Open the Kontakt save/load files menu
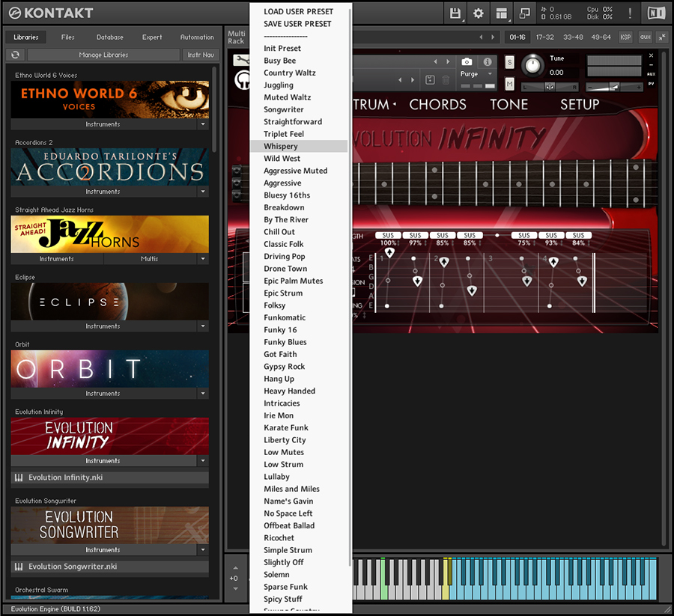 coord(455,13)
